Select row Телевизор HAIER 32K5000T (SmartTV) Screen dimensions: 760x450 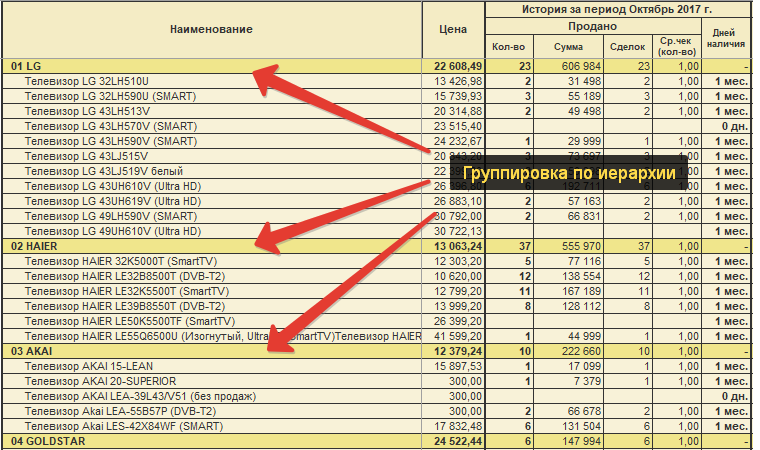pos(377,261)
